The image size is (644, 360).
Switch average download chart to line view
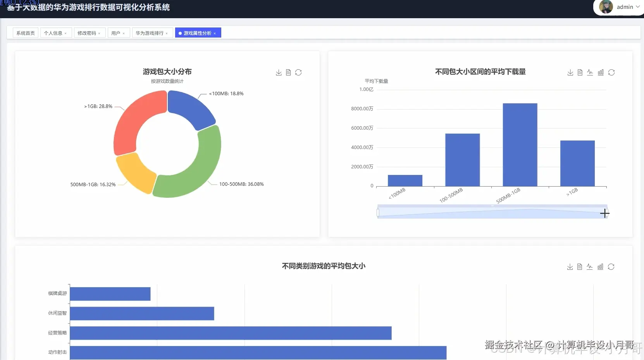(x=590, y=72)
